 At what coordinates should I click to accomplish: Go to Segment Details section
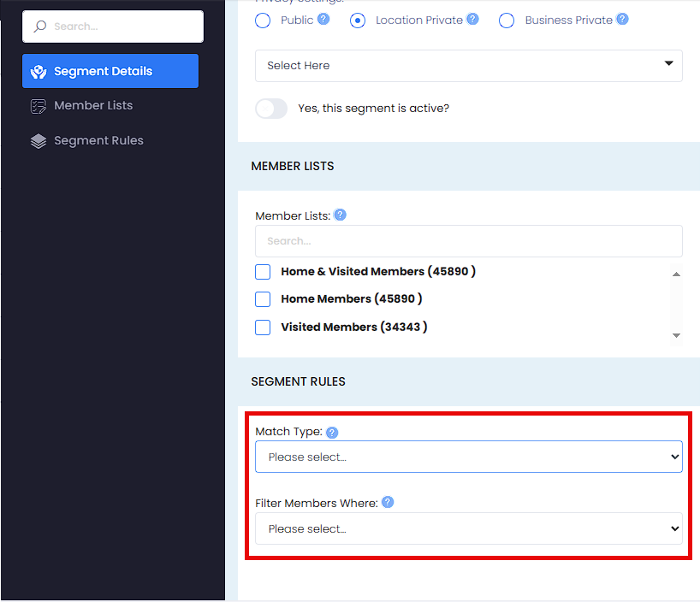coord(110,71)
